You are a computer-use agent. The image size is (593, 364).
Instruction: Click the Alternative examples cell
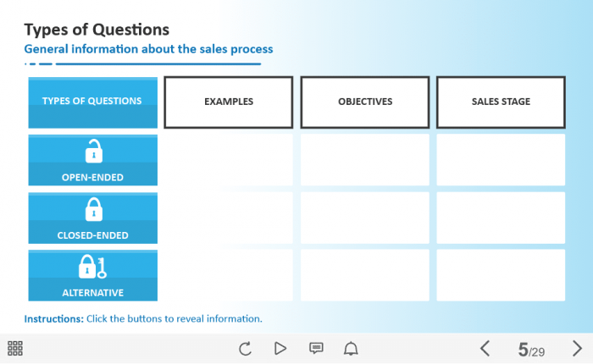(229, 275)
